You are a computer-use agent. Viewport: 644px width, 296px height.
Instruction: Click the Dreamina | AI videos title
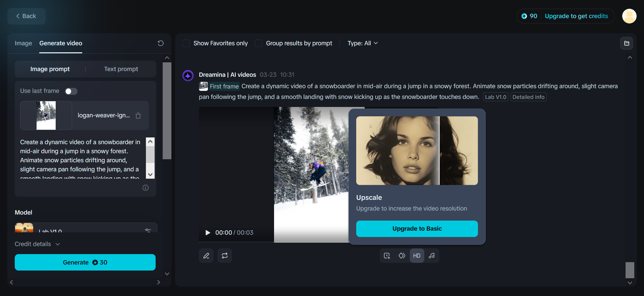coord(227,75)
